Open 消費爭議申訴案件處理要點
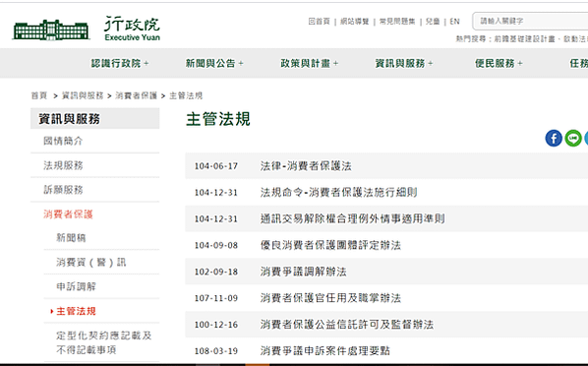Image resolution: width=588 pixels, height=366 pixels. 325,351
